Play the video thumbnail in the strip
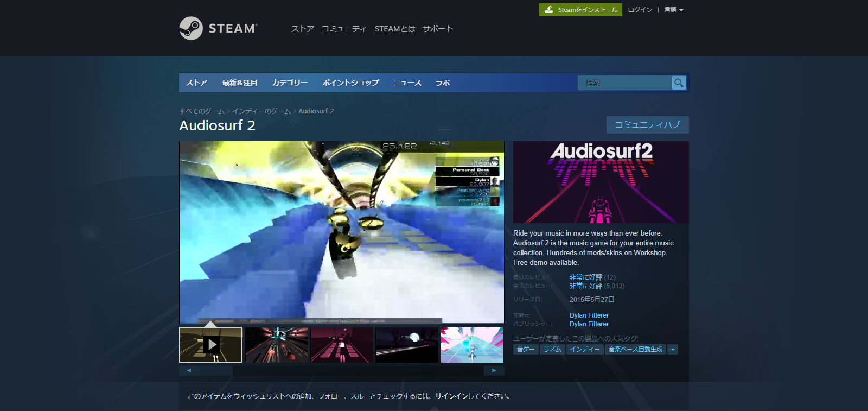 point(211,344)
